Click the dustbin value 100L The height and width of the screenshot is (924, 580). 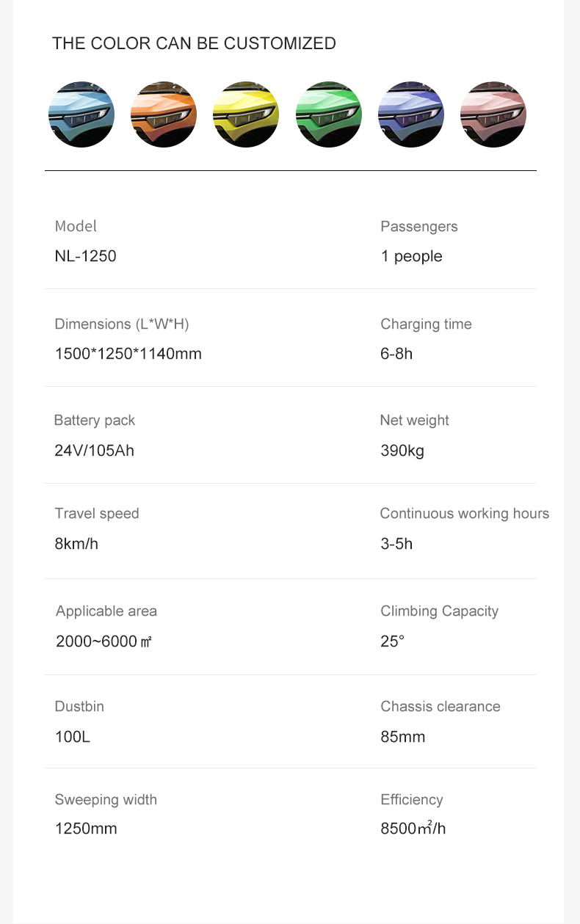click(72, 737)
